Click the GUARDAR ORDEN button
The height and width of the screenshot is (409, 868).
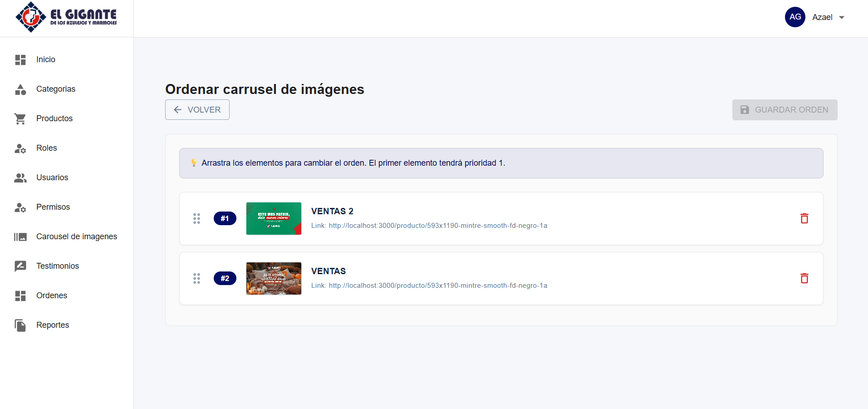tap(785, 110)
